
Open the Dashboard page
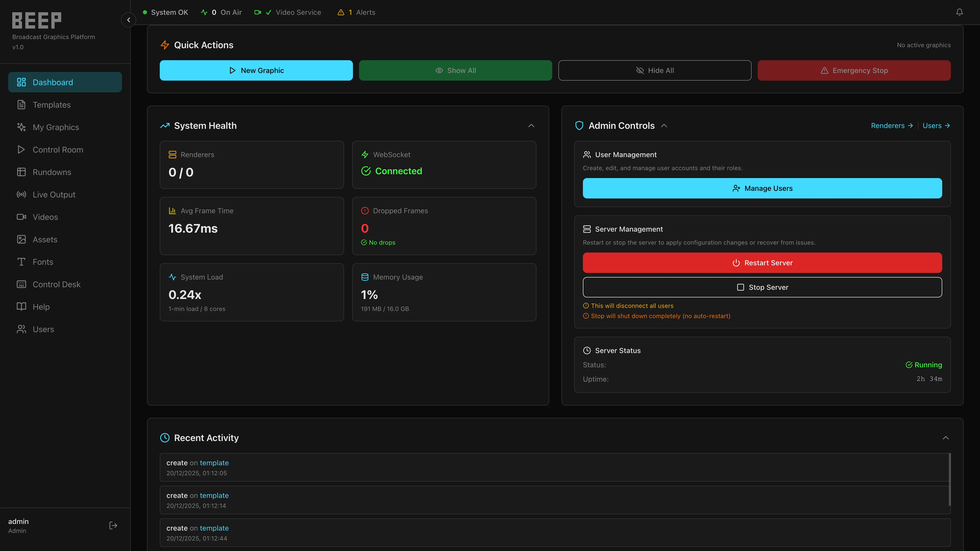pyautogui.click(x=65, y=82)
